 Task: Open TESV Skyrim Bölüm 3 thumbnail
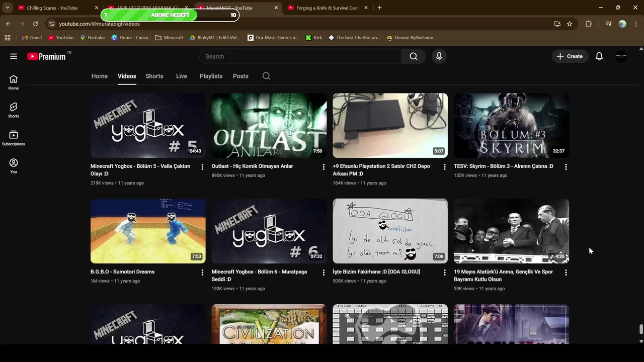point(511,125)
